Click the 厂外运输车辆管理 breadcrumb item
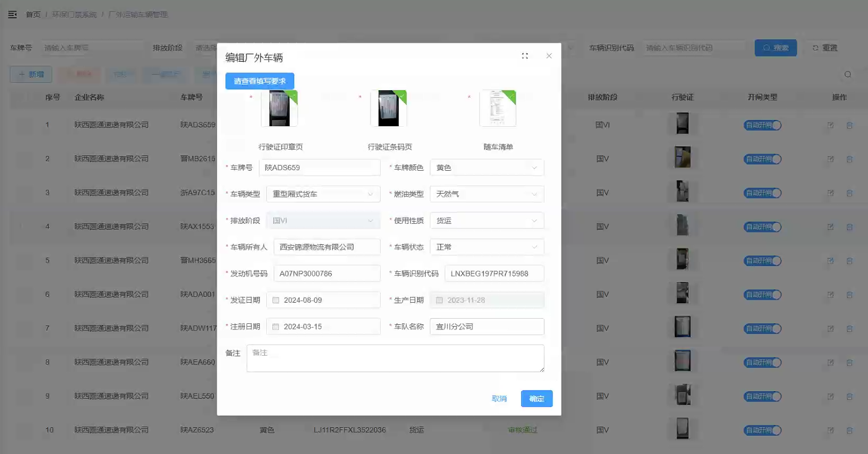868x454 pixels. [x=138, y=14]
